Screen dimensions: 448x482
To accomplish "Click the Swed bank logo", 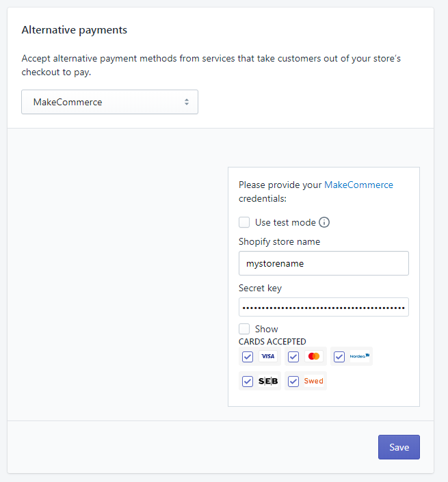I will [314, 381].
